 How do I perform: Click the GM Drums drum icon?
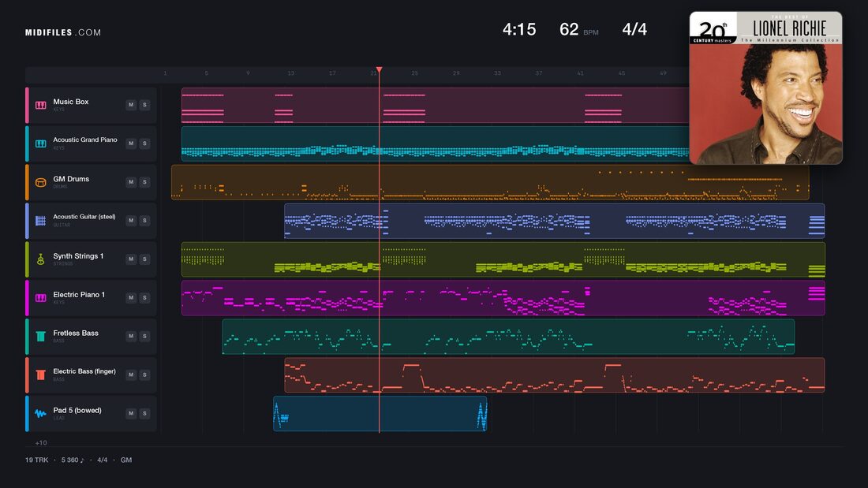click(41, 182)
